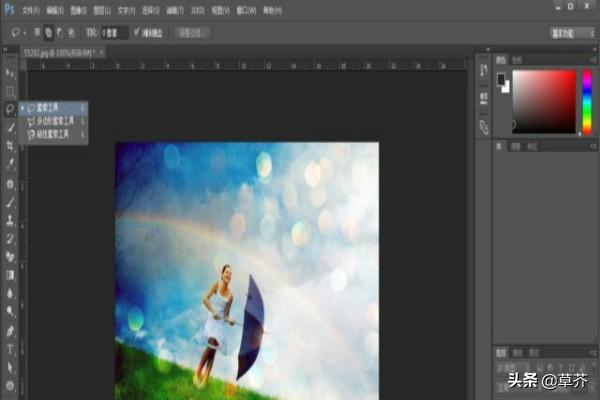600x400 pixels.
Task: Click the Gradient tool icon
Action: click(x=10, y=274)
